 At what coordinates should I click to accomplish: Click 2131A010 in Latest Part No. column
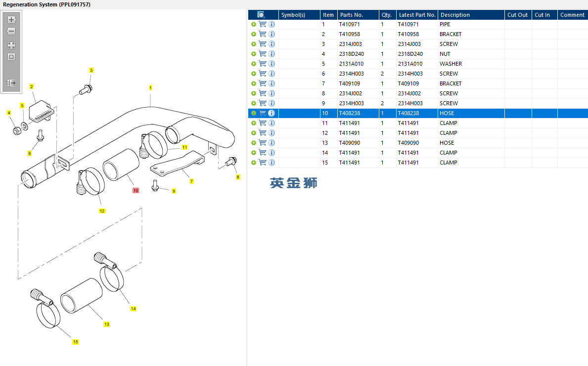[410, 64]
